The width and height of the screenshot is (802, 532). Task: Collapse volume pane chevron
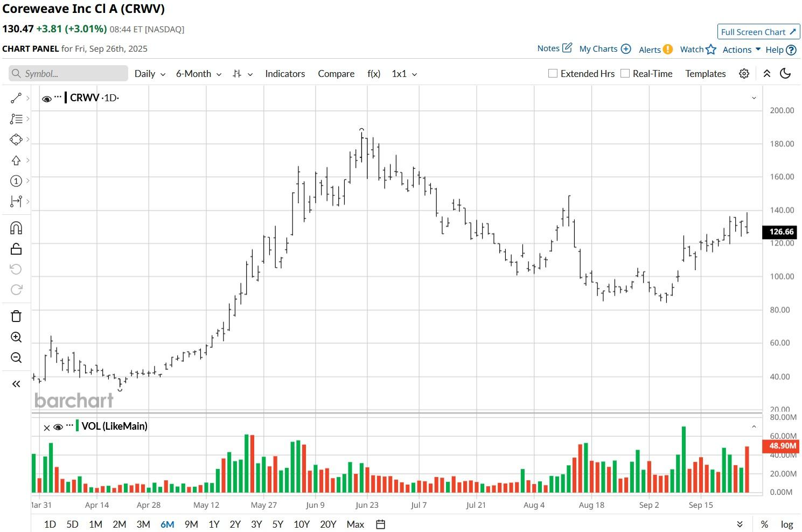(754, 426)
